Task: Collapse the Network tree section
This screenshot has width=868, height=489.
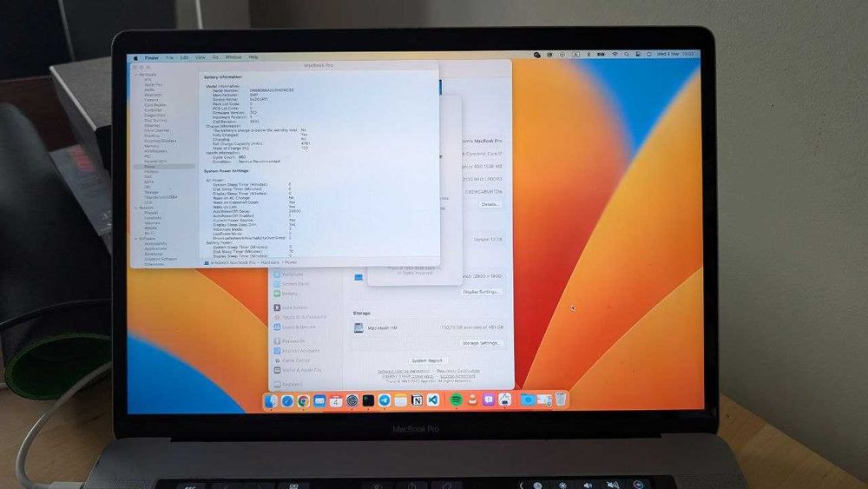Action: 137,208
